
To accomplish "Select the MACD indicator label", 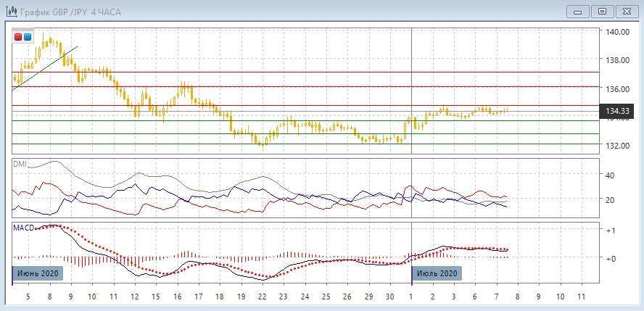I will tap(22, 228).
